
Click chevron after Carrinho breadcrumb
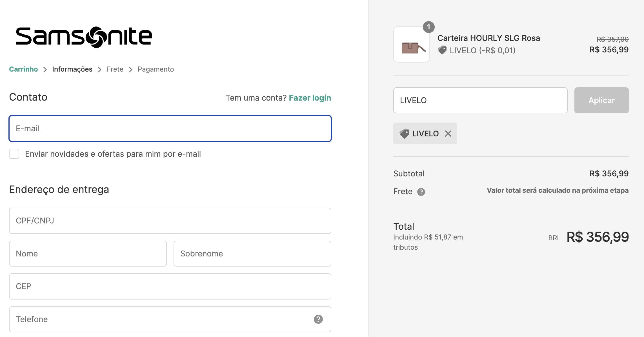tap(45, 70)
